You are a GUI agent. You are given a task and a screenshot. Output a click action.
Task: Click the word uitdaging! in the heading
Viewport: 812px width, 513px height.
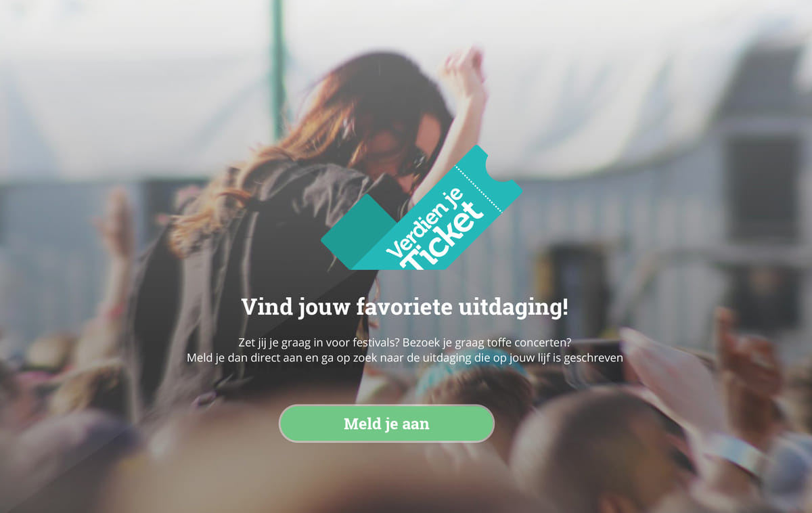(514, 307)
